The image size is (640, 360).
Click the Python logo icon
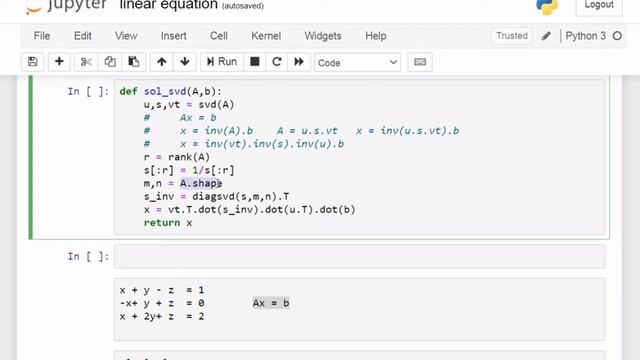[x=547, y=6]
